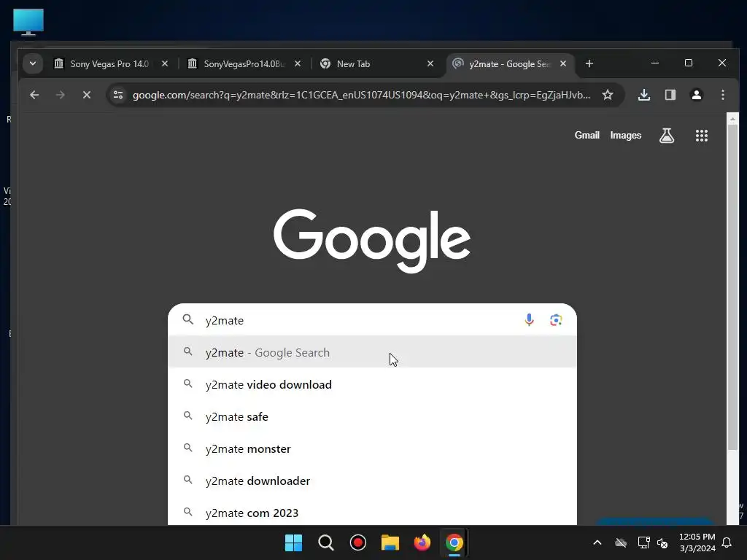Open the Chrome profile icon
The image size is (747, 560).
pos(697,95)
